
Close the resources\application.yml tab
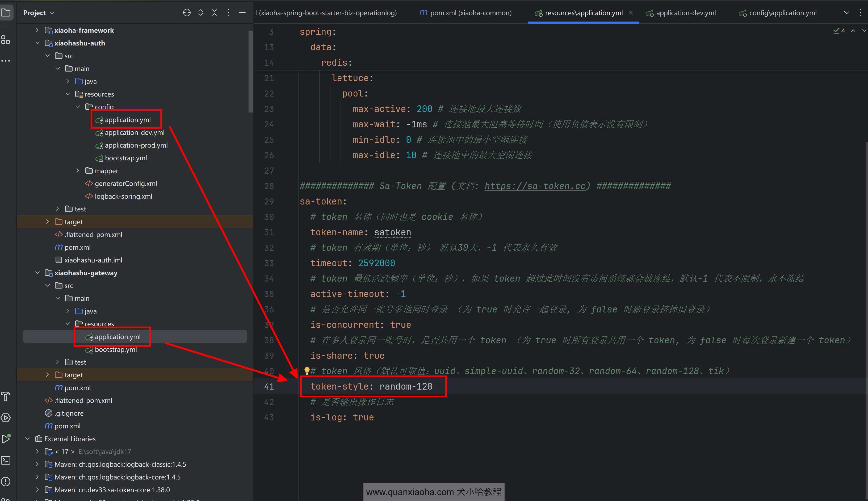click(631, 12)
